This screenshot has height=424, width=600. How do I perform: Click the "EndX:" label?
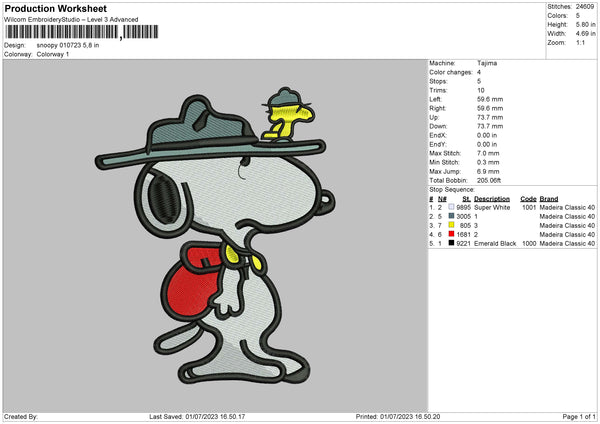coord(438,135)
